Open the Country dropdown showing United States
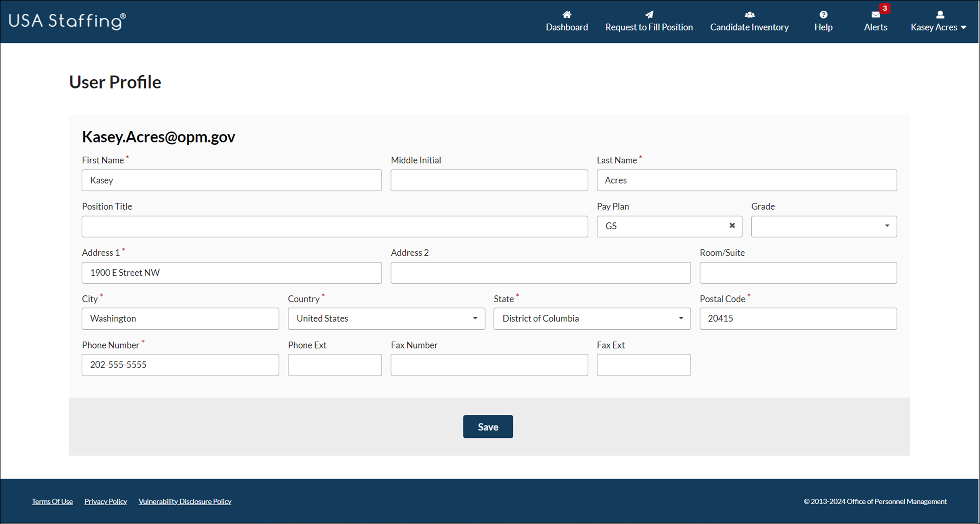Image resolution: width=980 pixels, height=524 pixels. point(475,318)
